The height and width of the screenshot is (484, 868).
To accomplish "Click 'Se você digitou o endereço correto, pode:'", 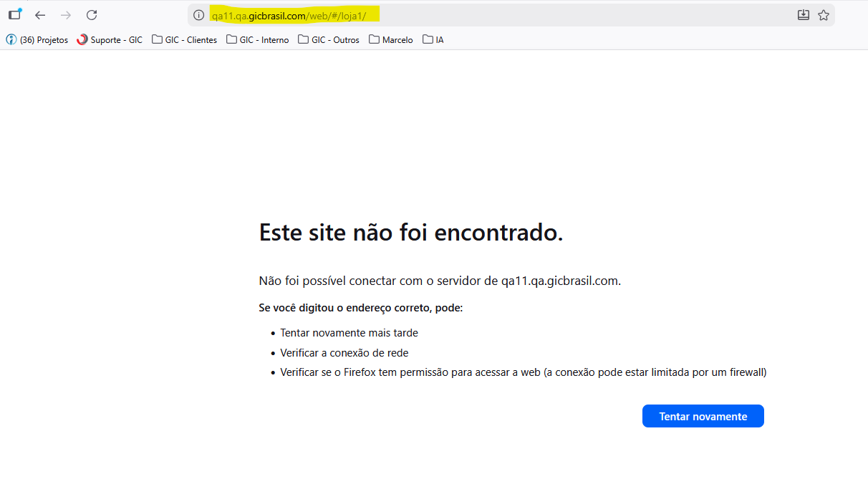I will (x=361, y=308).
